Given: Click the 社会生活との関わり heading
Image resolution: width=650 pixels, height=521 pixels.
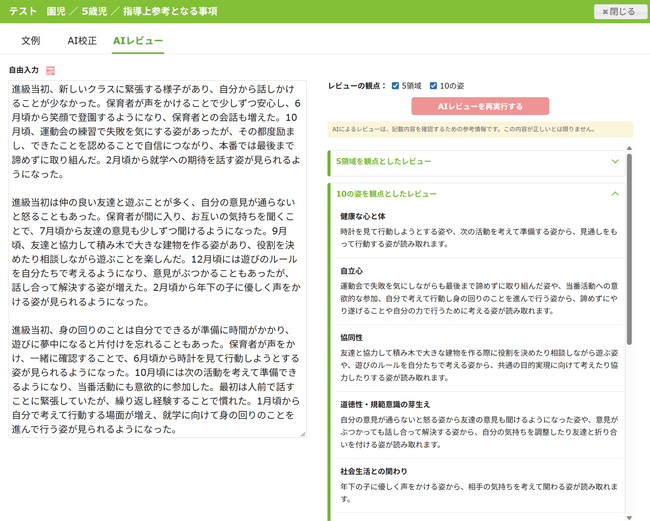Looking at the screenshot, I should [374, 471].
